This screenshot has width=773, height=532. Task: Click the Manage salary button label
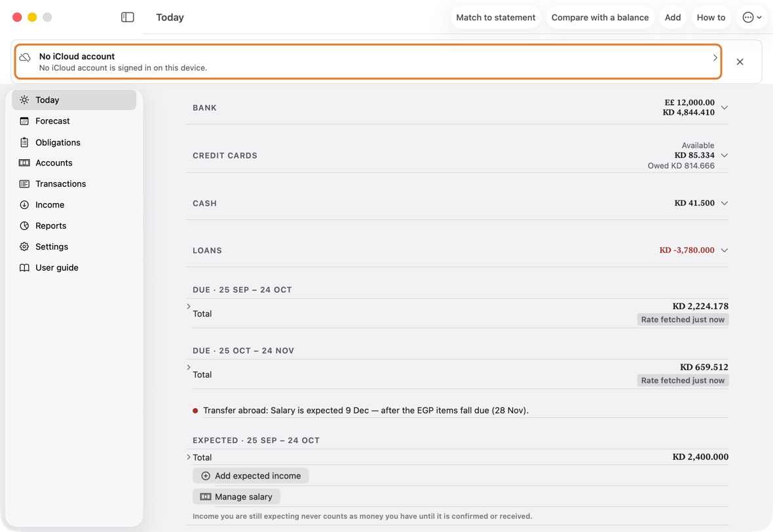244,497
